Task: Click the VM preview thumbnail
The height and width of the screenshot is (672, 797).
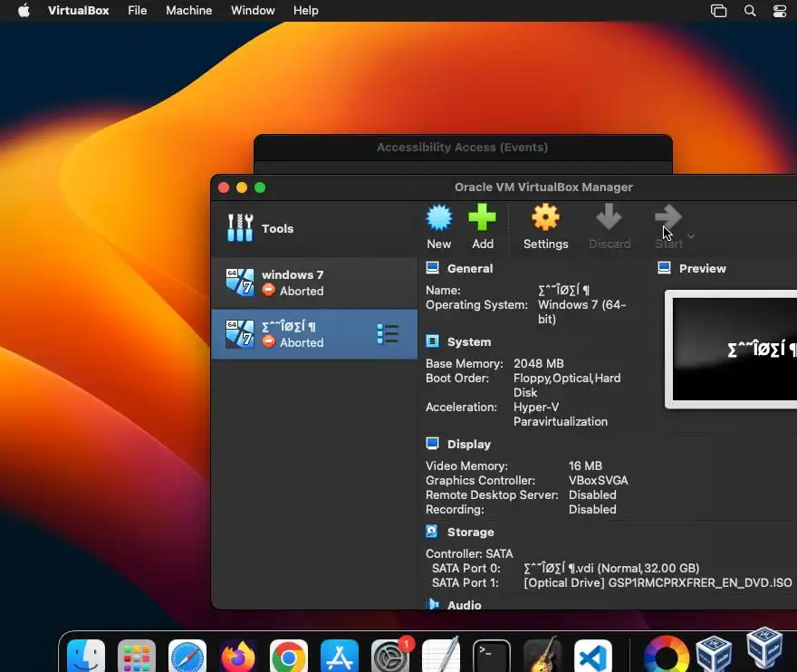Action: coord(731,350)
